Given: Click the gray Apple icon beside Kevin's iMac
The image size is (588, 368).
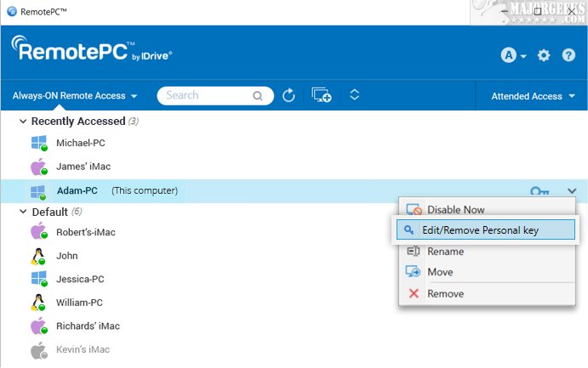Looking at the screenshot, I should click(39, 350).
